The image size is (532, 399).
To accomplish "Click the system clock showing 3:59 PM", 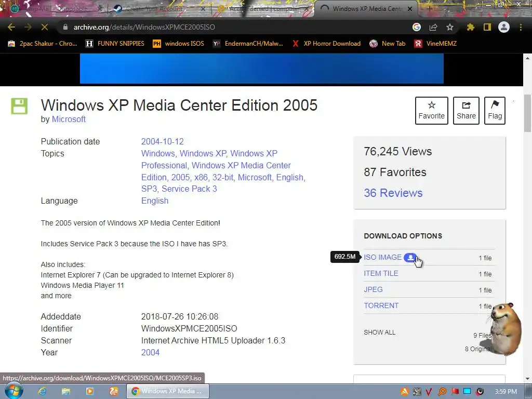I will [506, 392].
